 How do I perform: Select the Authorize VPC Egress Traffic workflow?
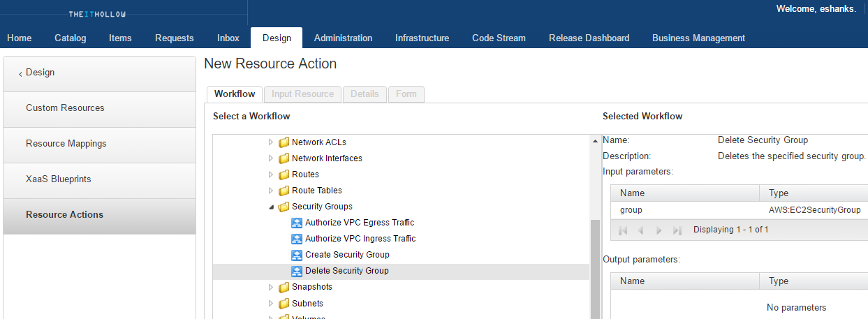[360, 223]
